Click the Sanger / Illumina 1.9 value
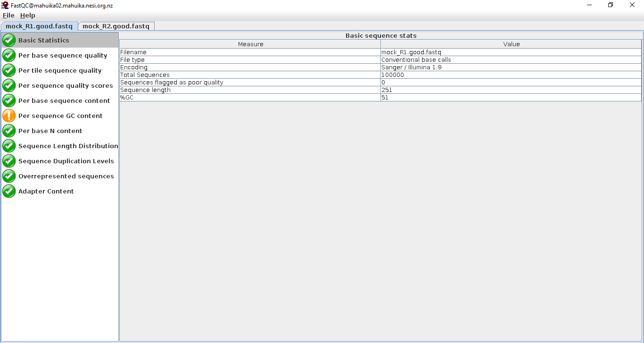This screenshot has height=343, width=644. click(511, 67)
